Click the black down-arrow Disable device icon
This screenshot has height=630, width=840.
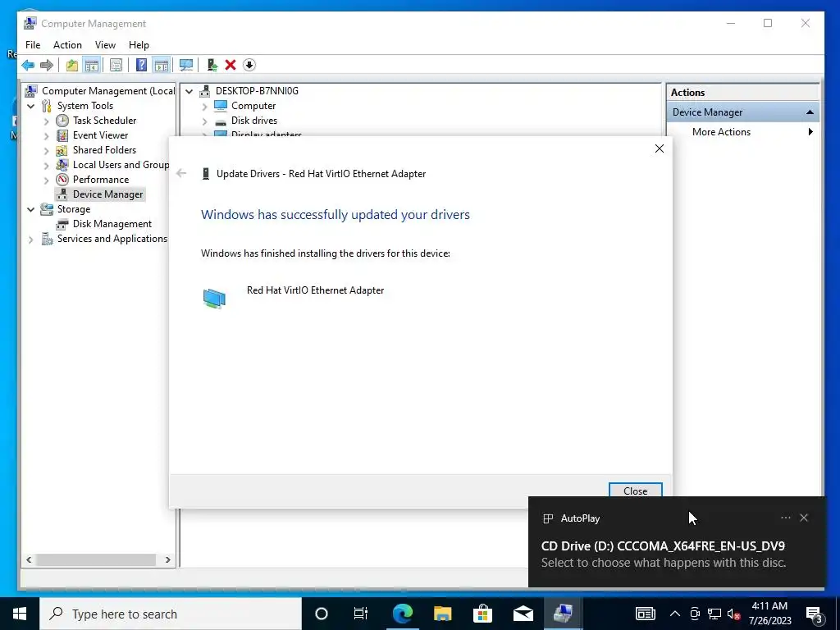coord(249,66)
